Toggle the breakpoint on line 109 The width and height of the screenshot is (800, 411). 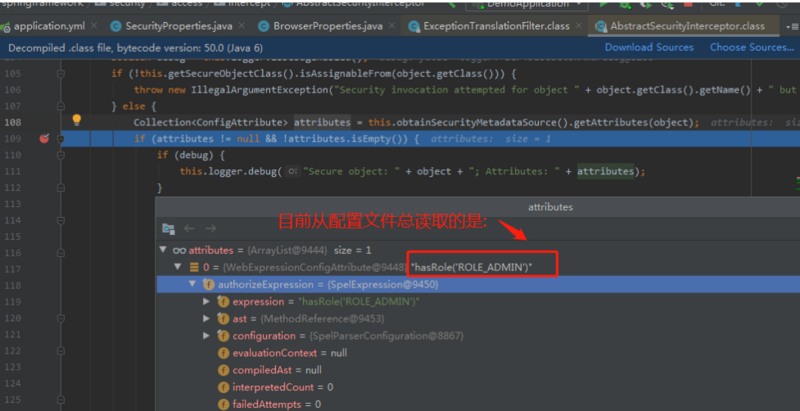(44, 138)
